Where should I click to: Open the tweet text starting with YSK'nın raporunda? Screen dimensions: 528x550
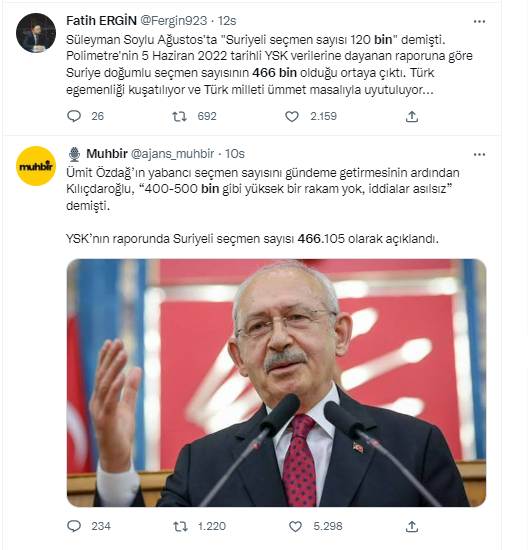252,239
